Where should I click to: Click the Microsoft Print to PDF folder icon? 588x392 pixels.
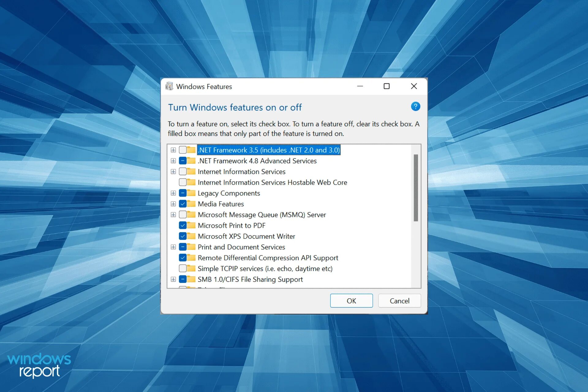pyautogui.click(x=191, y=225)
